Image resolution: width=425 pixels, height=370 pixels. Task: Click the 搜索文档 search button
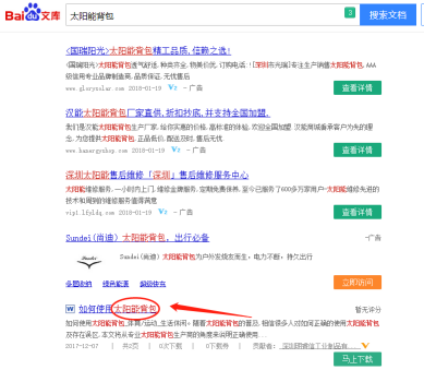pyautogui.click(x=388, y=15)
